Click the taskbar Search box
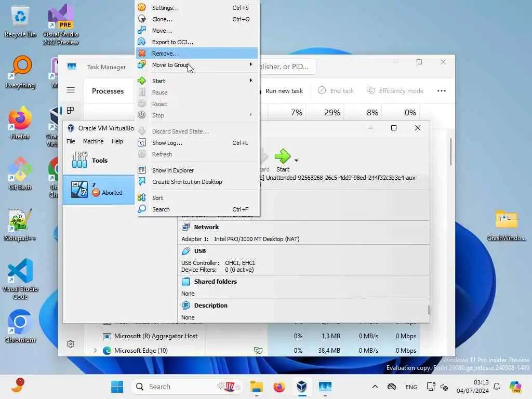The image size is (532, 399). (187, 387)
